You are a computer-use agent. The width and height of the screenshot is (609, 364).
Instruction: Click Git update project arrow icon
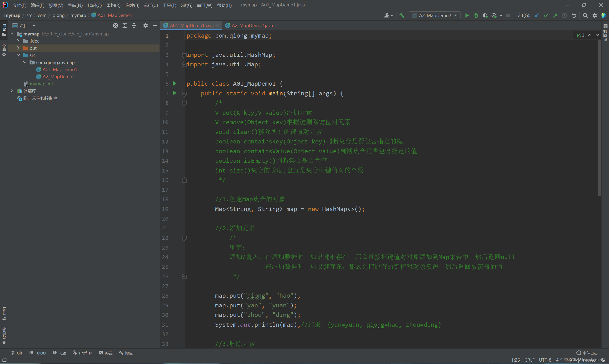coord(537,15)
